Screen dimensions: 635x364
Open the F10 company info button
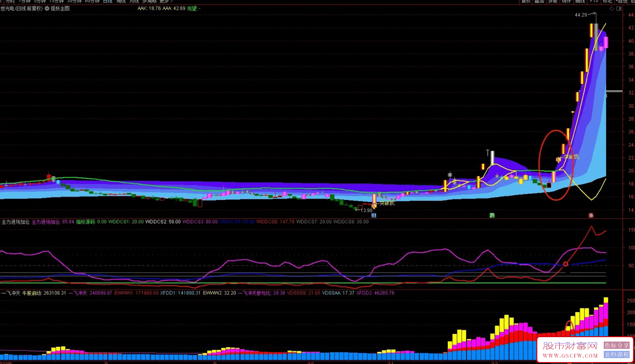(594, 1)
